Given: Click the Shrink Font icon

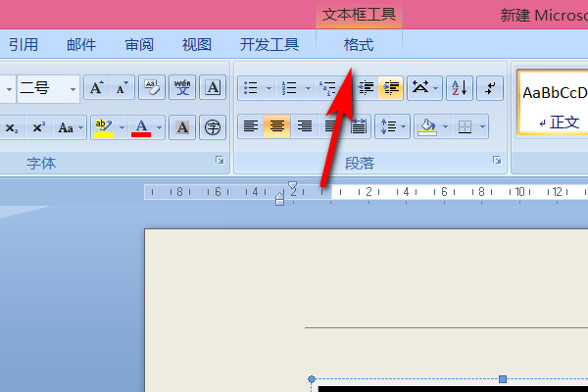Looking at the screenshot, I should [122, 88].
